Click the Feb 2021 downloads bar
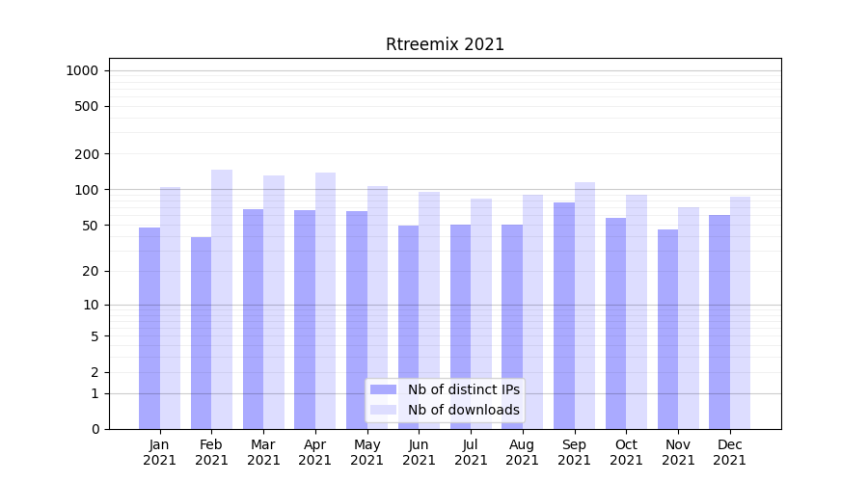Screen dimensions: 868x482 coord(222,299)
